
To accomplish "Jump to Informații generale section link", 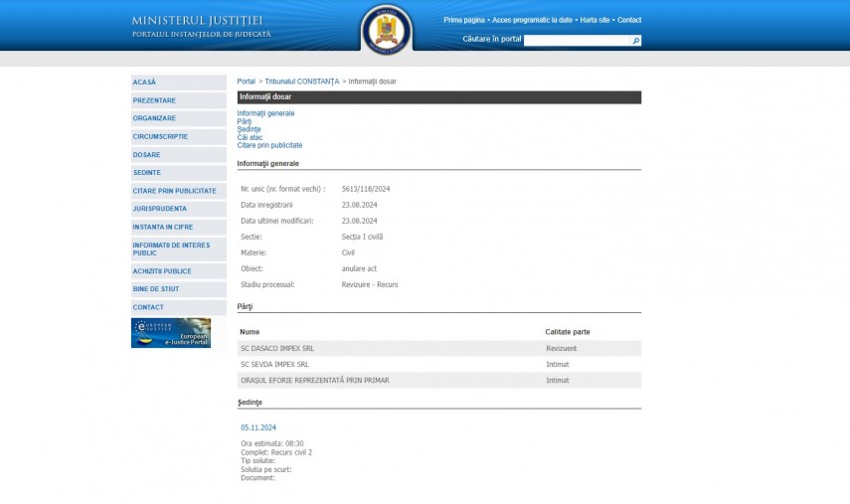I will point(265,113).
